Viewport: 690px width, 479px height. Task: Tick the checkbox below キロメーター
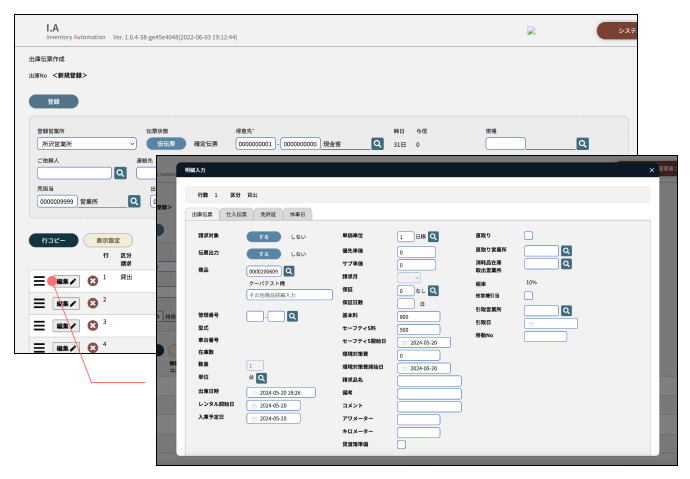(x=401, y=444)
